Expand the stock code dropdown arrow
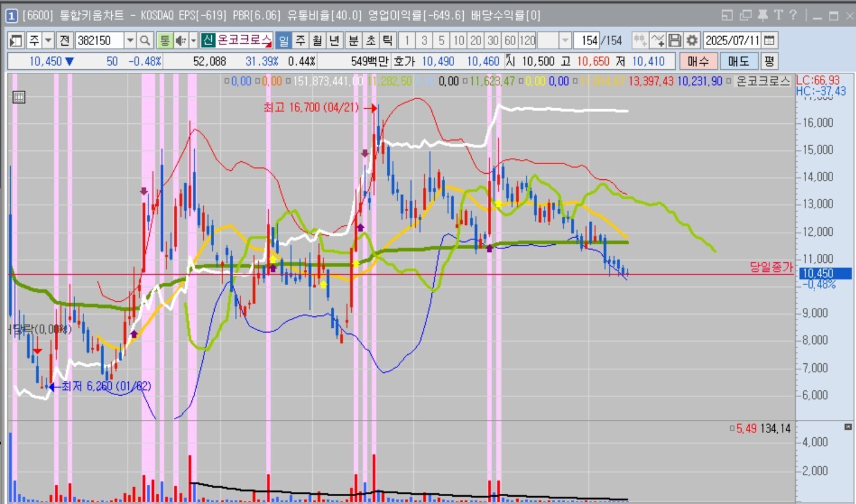856x504 pixels. pyautogui.click(x=130, y=41)
